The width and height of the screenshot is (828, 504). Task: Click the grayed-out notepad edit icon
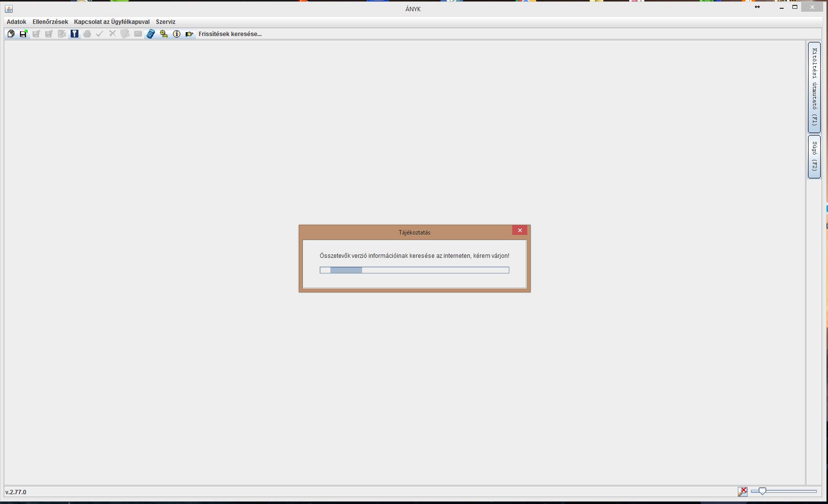click(x=61, y=34)
